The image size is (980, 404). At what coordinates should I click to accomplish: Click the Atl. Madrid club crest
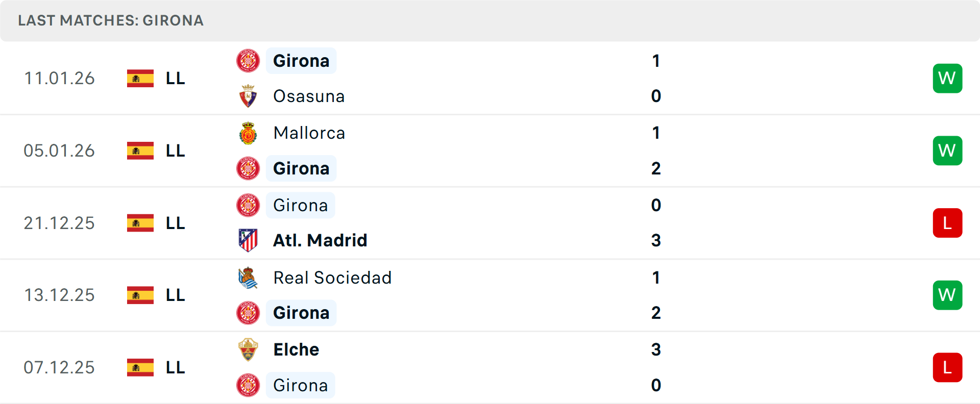[248, 240]
